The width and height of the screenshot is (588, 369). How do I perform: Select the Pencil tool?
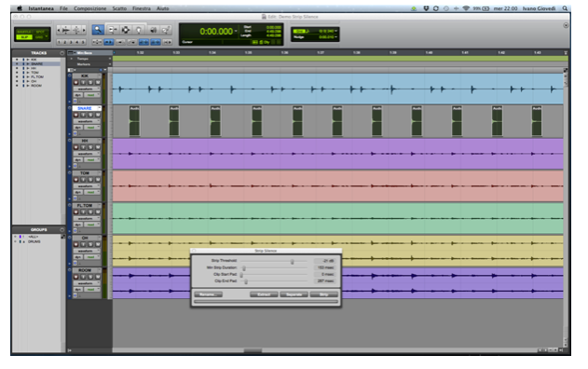pyautogui.click(x=166, y=30)
